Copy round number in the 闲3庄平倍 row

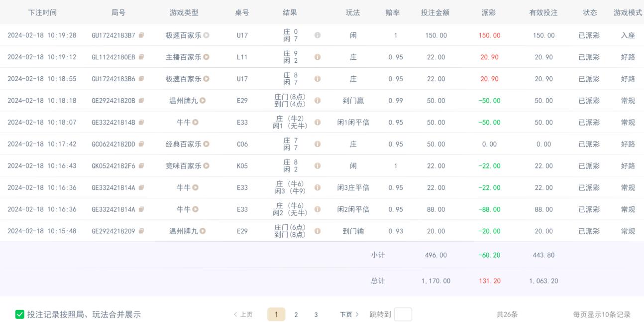click(141, 188)
